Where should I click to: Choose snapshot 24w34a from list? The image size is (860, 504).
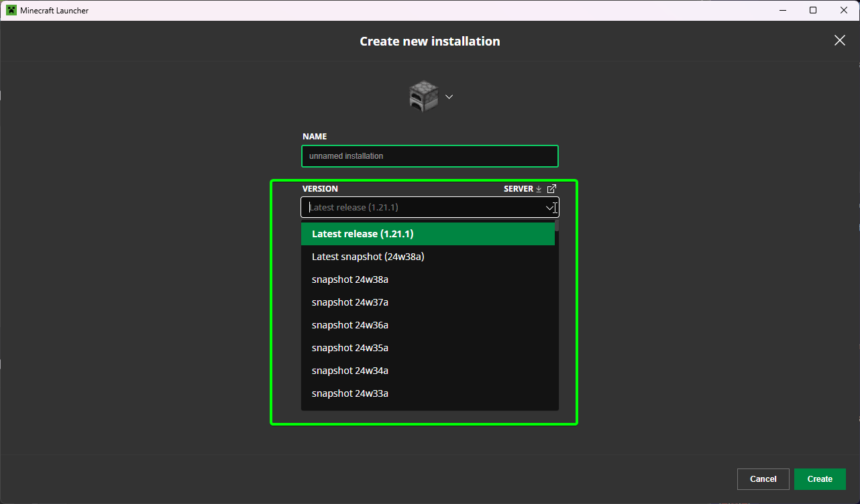[x=428, y=371]
